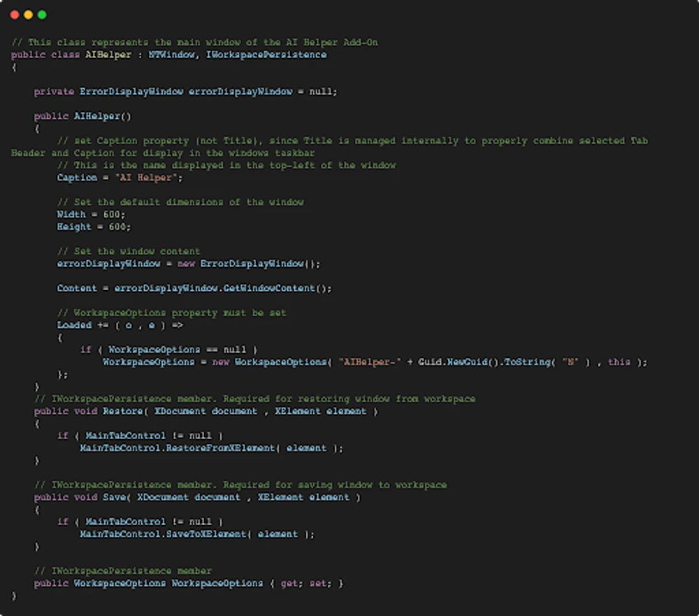Click the Height = 600 line
The height and width of the screenshot is (616, 699).
tap(94, 227)
